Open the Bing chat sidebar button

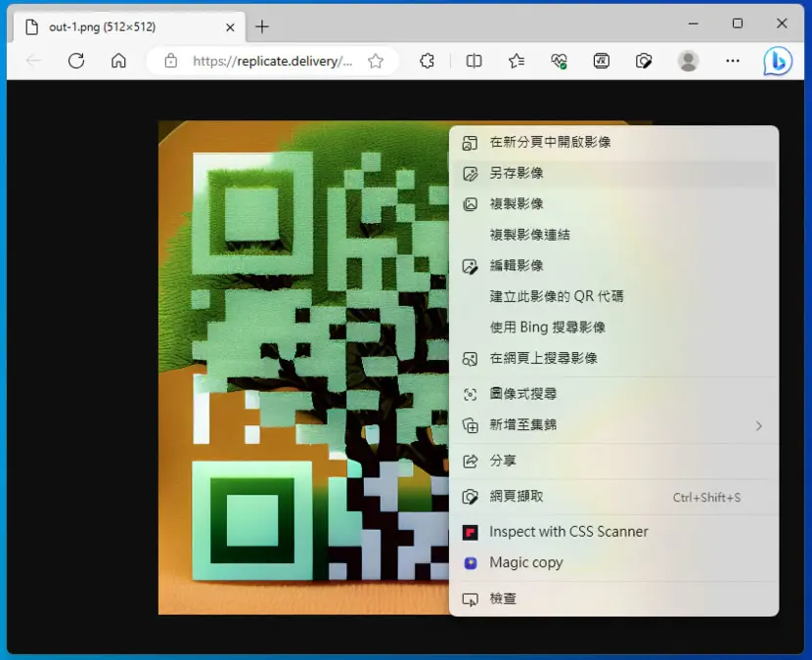(778, 61)
